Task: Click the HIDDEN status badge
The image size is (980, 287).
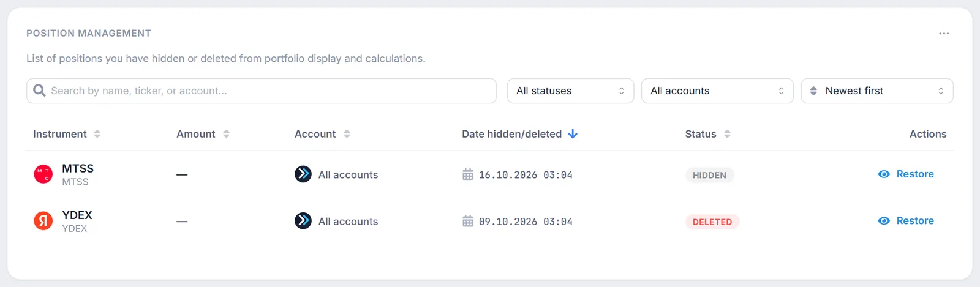Action: [709, 175]
